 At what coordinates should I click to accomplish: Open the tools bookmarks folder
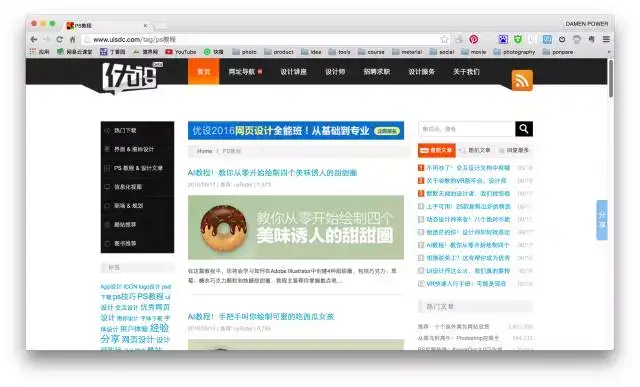(340, 52)
